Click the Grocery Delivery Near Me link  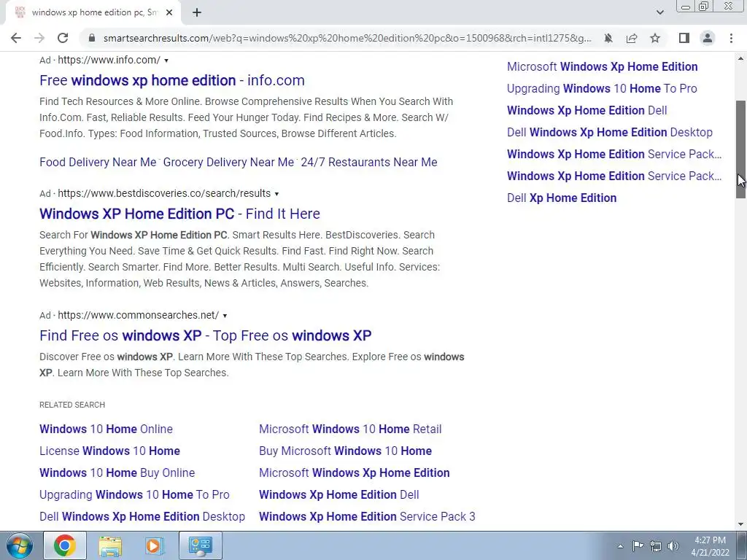(228, 163)
